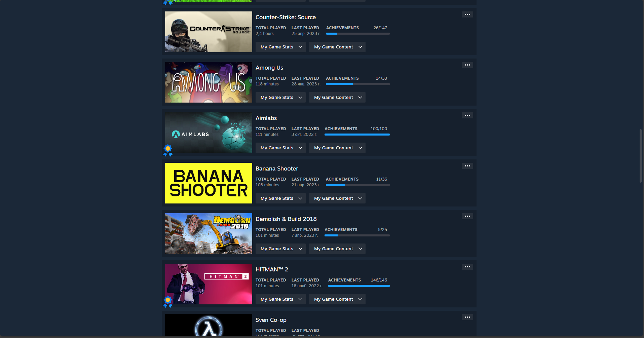This screenshot has width=644, height=338.
Task: Expand My Game Stats for Aimlabs
Action: pos(280,148)
